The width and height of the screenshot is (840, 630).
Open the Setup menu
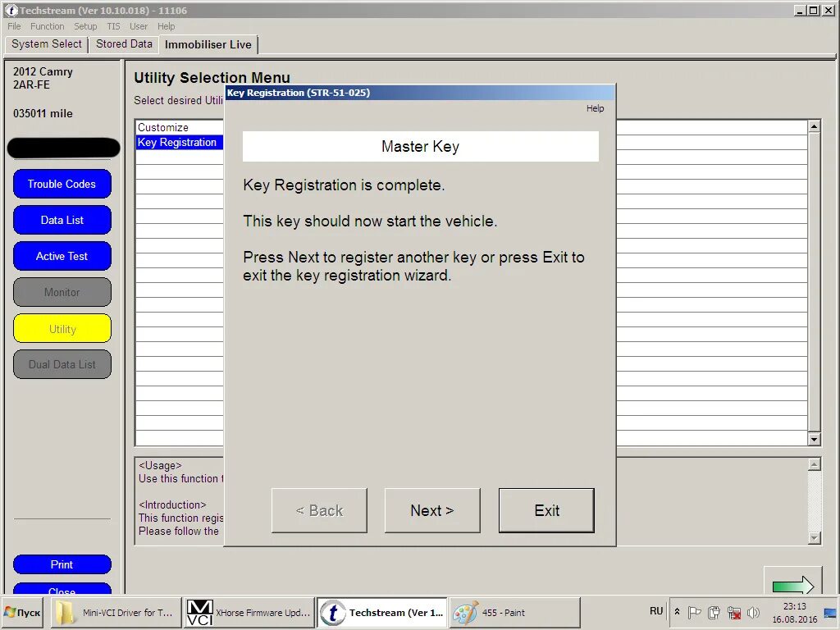click(x=85, y=26)
